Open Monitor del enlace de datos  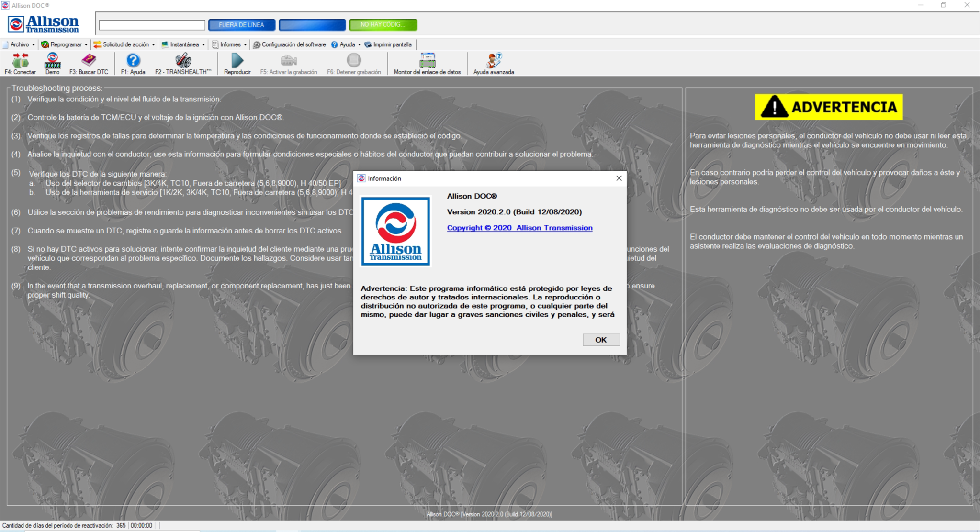[x=427, y=64]
